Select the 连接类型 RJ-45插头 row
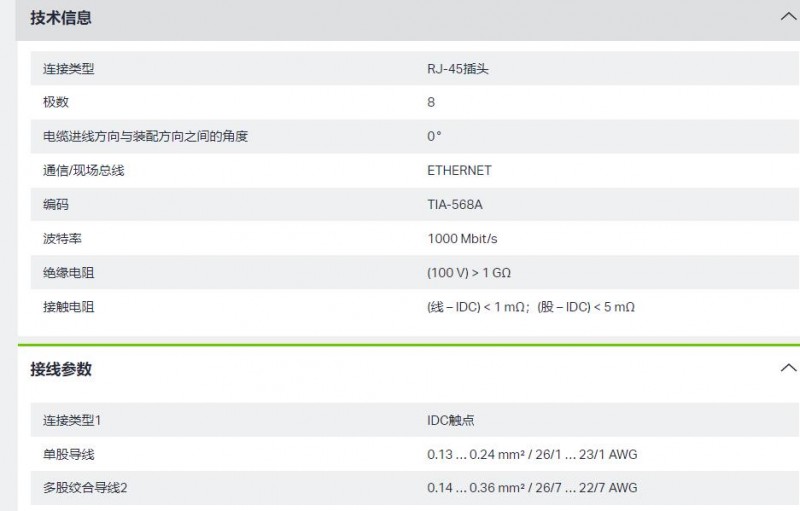This screenshot has height=511, width=800. click(414, 68)
